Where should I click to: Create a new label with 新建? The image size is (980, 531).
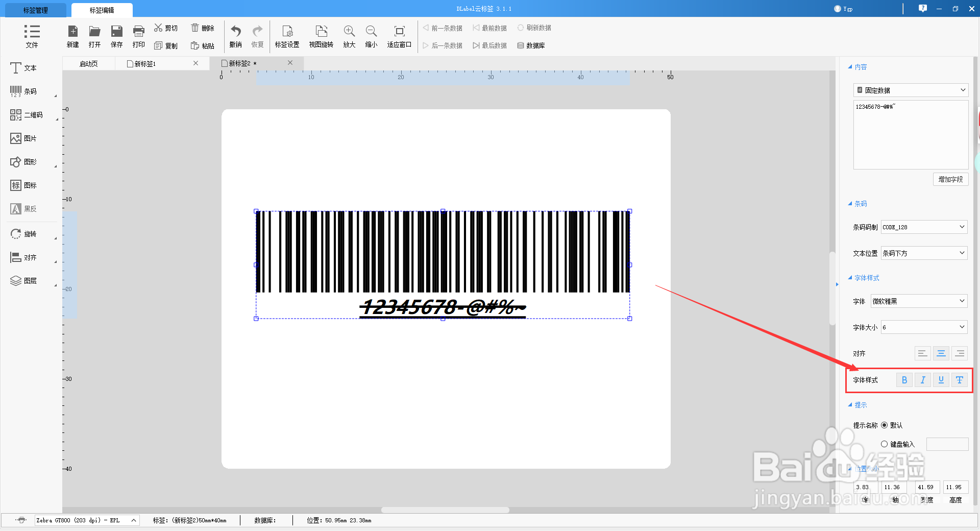[x=73, y=36]
